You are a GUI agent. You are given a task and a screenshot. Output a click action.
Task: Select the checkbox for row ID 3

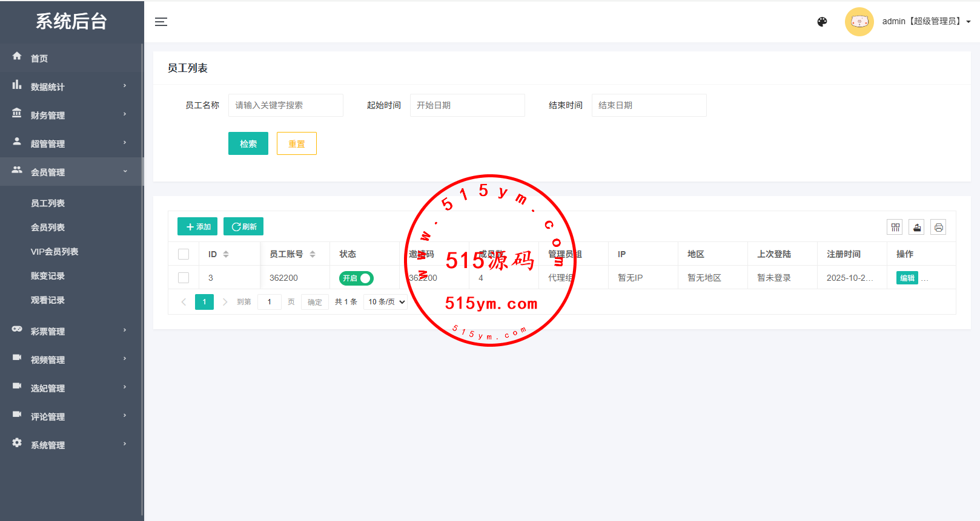coord(184,278)
